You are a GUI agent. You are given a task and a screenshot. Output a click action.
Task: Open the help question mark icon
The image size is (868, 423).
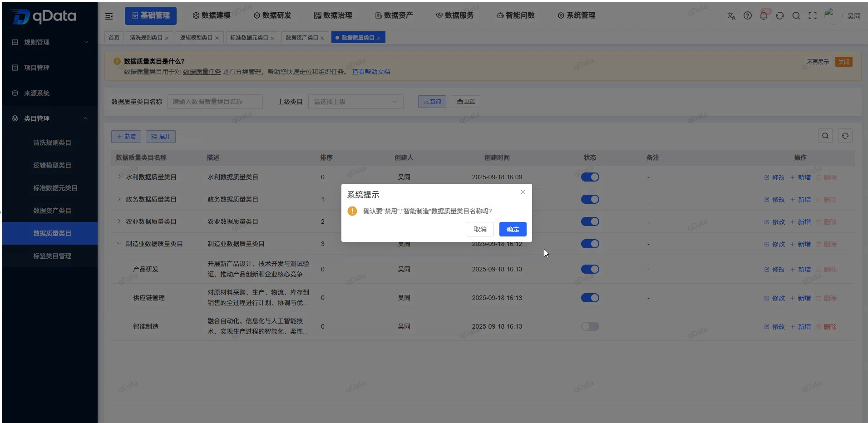point(747,16)
